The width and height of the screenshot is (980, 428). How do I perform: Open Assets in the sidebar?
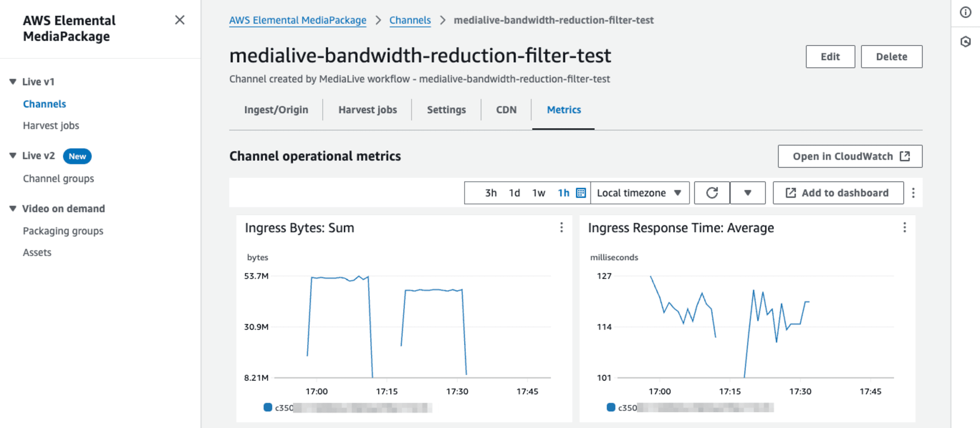coord(37,252)
